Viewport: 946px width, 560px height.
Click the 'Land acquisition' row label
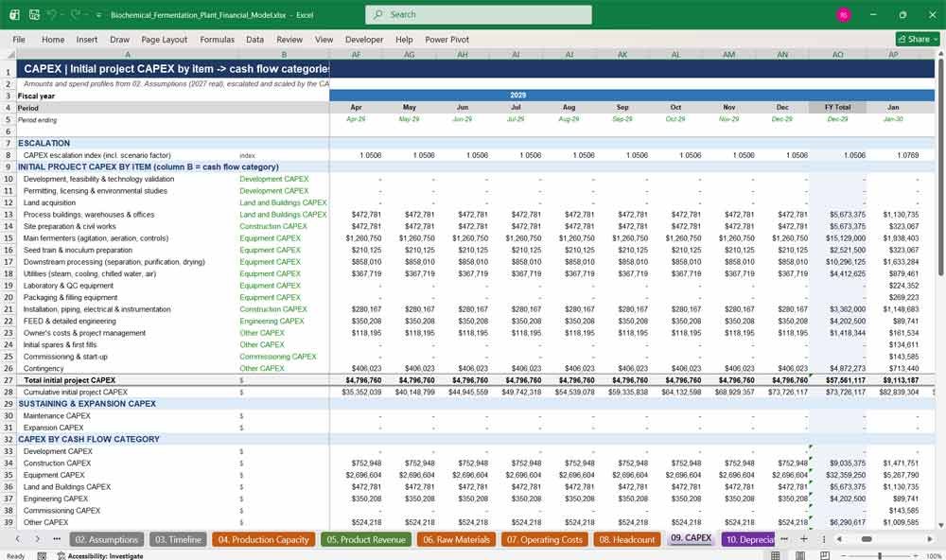(x=49, y=202)
